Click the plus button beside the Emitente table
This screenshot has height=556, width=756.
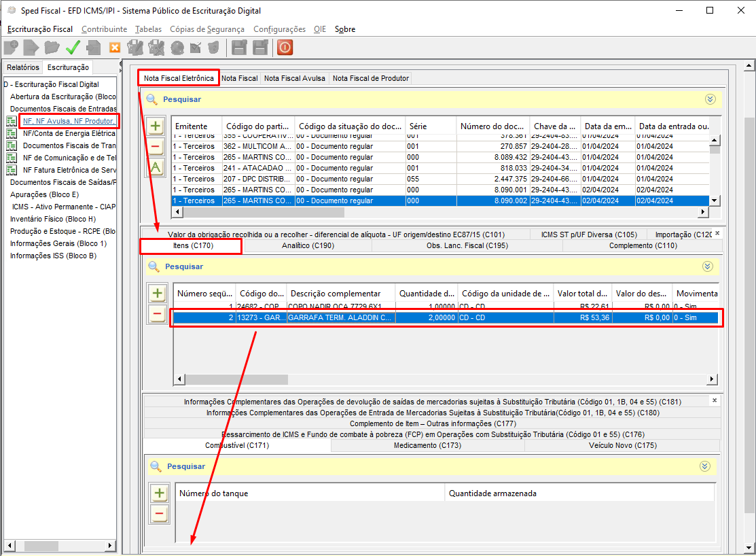tap(156, 126)
